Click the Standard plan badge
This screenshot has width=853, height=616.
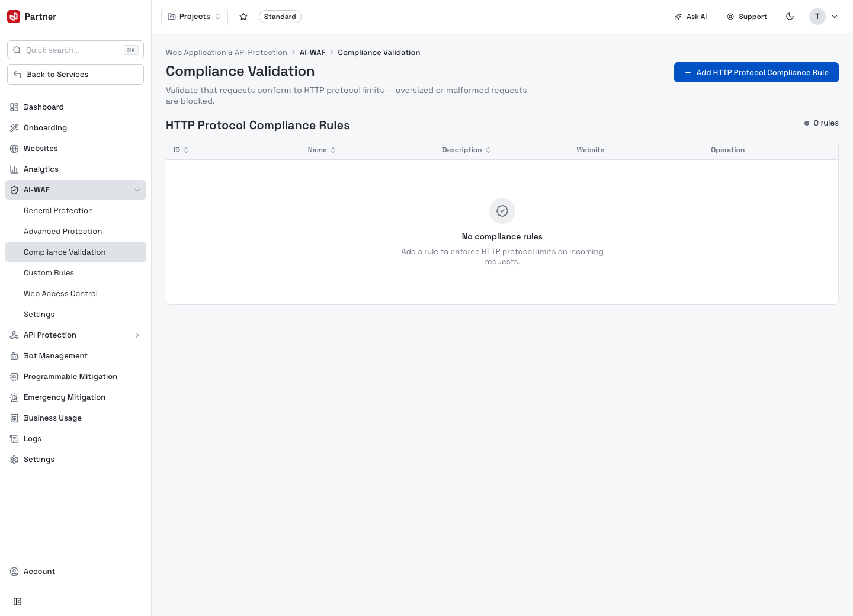click(280, 17)
